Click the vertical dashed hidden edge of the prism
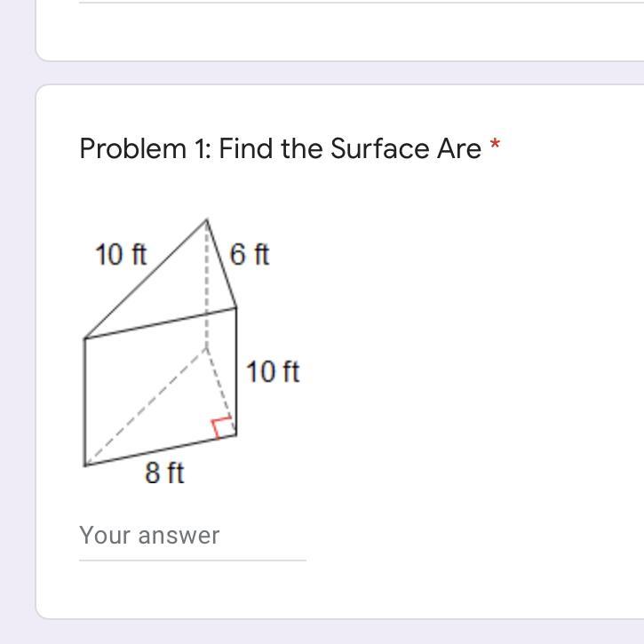Screen dimensions: 644x644 click(207, 284)
